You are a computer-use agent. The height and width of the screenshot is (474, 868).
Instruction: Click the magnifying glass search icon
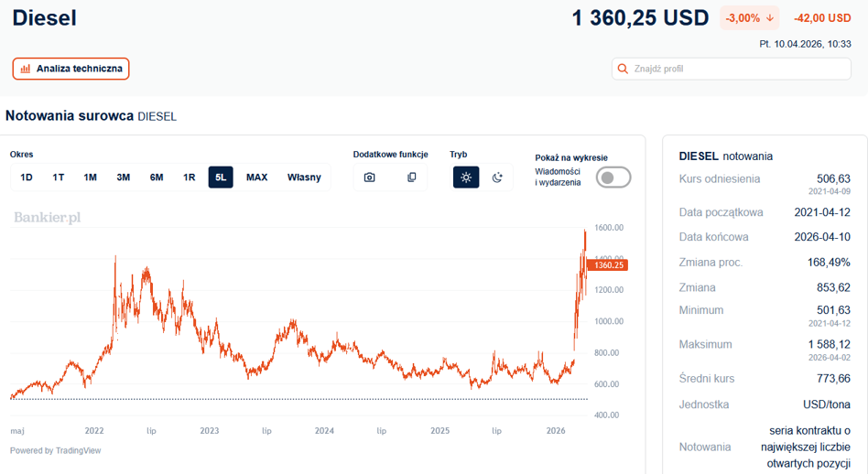point(623,69)
